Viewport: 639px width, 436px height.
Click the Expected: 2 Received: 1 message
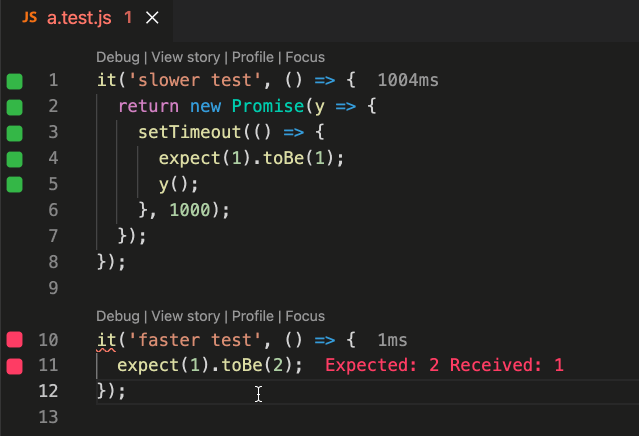(x=444, y=366)
